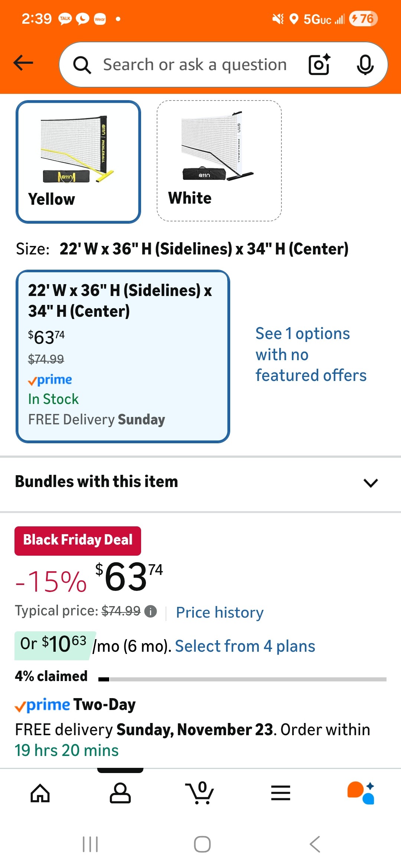Select the White color option

[x=219, y=161]
